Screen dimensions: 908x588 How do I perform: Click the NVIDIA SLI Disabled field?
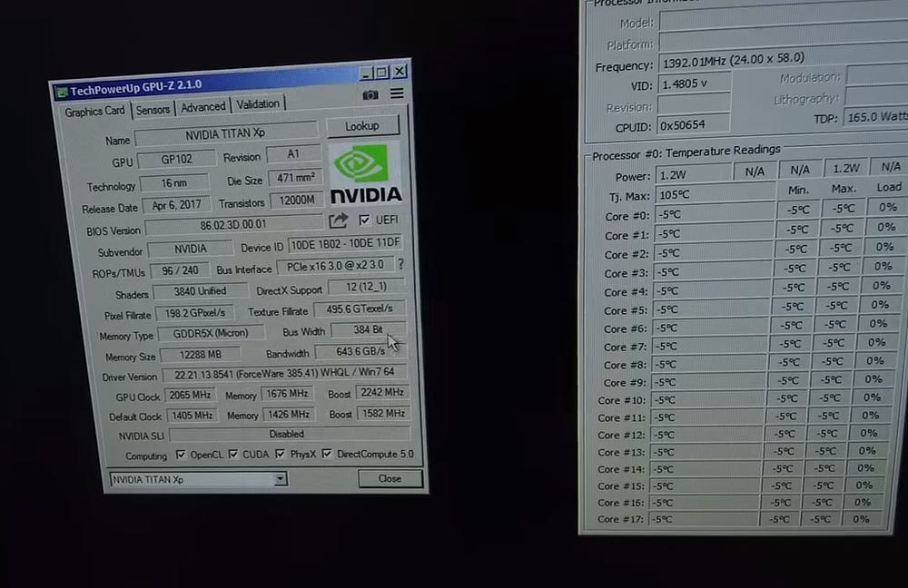click(290, 434)
